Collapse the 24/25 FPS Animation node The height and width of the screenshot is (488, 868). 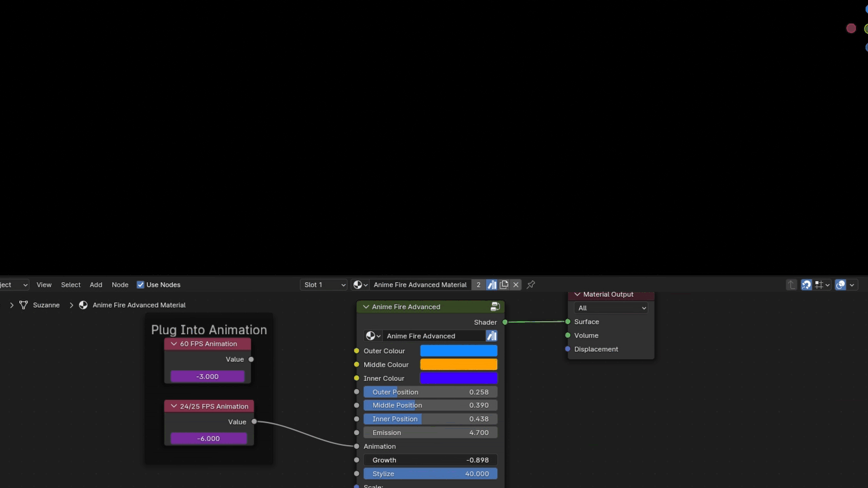tap(174, 407)
